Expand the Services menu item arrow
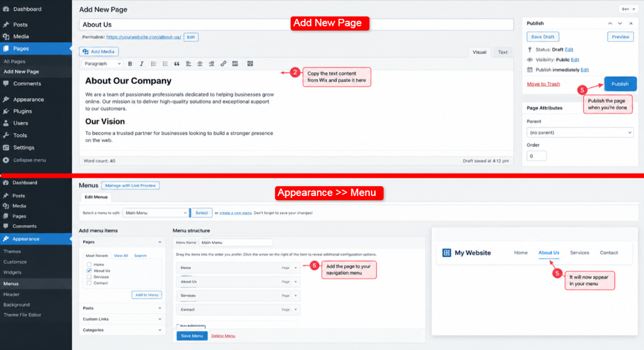This screenshot has width=644, height=350. 296,295
